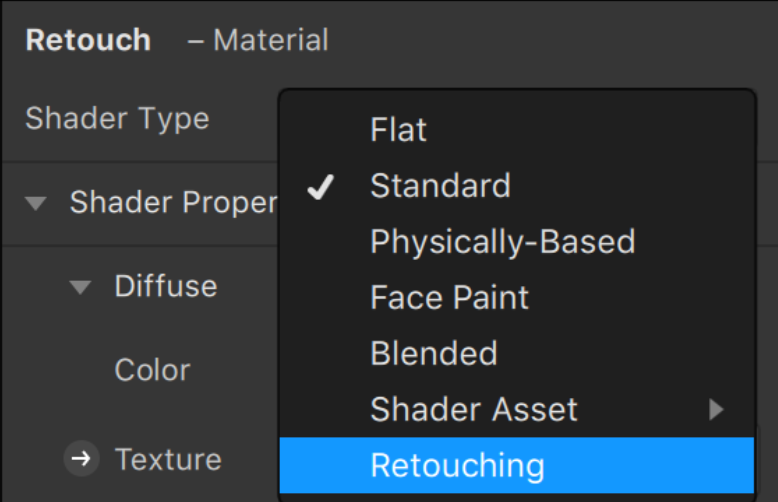Select the highlighted Retouching option
The image size is (778, 502).
coord(517,465)
